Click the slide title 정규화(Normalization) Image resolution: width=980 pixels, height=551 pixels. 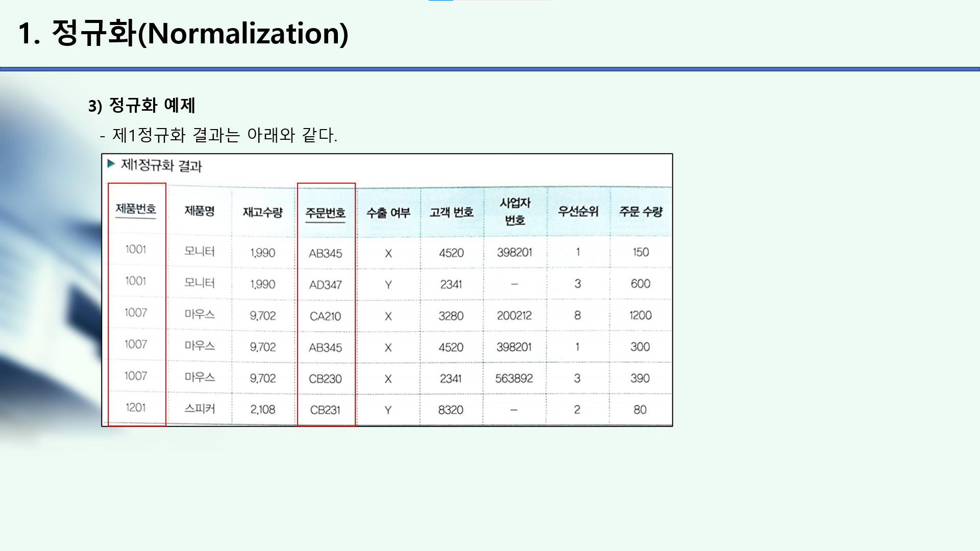coord(200,34)
